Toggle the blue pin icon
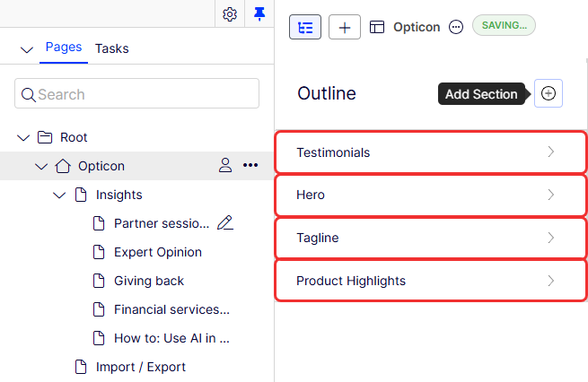The image size is (588, 382). [x=259, y=14]
